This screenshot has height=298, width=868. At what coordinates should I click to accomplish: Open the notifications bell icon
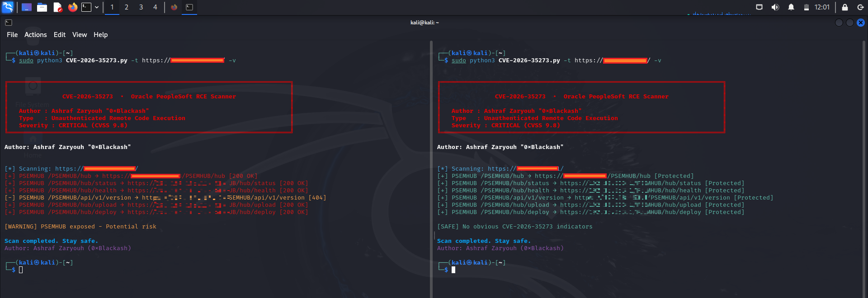pyautogui.click(x=791, y=7)
